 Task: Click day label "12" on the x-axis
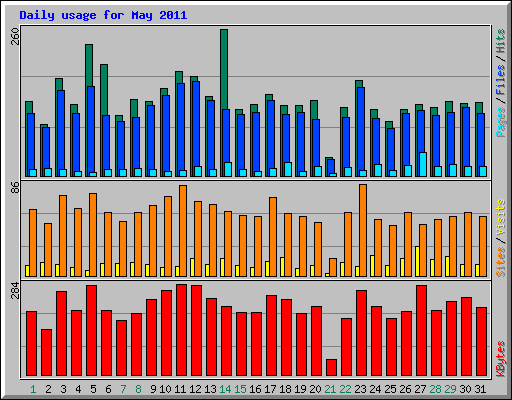[195, 389]
